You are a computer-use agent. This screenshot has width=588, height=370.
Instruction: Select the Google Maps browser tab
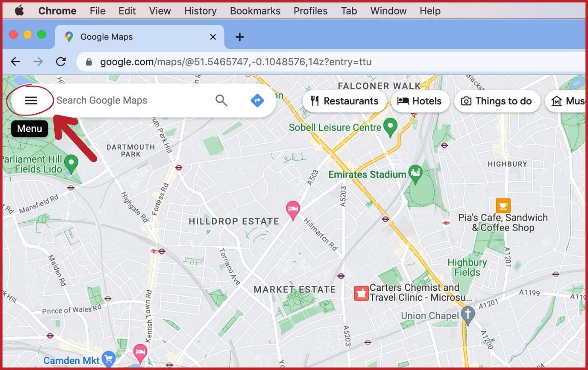(x=139, y=37)
